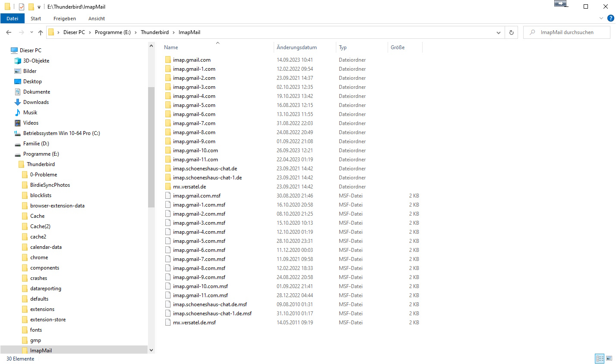Open the Datei menu
Image resolution: width=616 pixels, height=364 pixels.
point(13,19)
